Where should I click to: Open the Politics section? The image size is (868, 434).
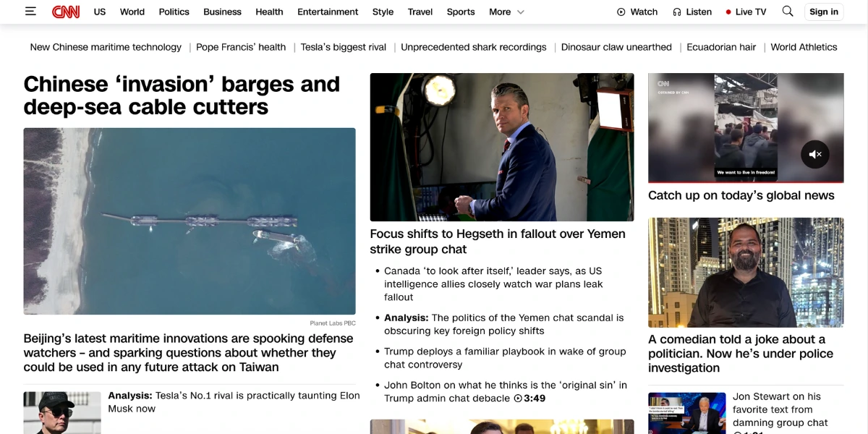click(174, 12)
